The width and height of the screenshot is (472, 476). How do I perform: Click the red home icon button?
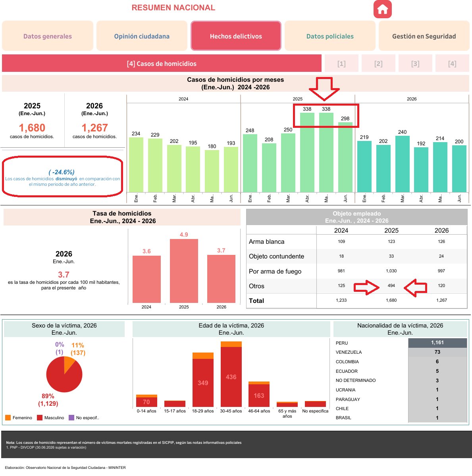tap(382, 9)
